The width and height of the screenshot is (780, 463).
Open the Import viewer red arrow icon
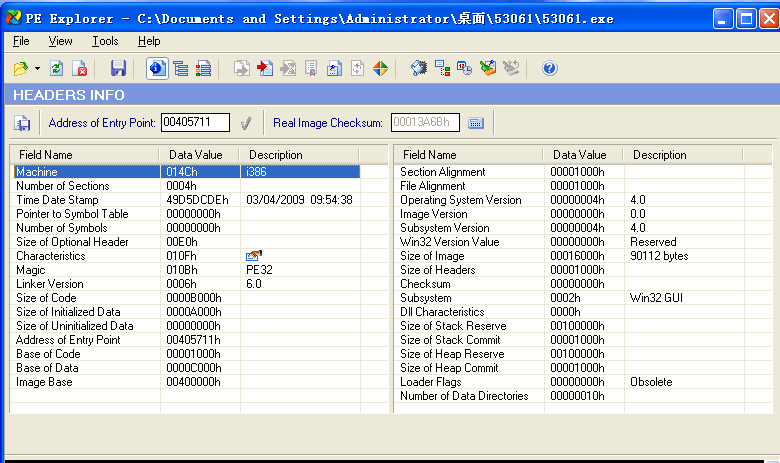(265, 69)
